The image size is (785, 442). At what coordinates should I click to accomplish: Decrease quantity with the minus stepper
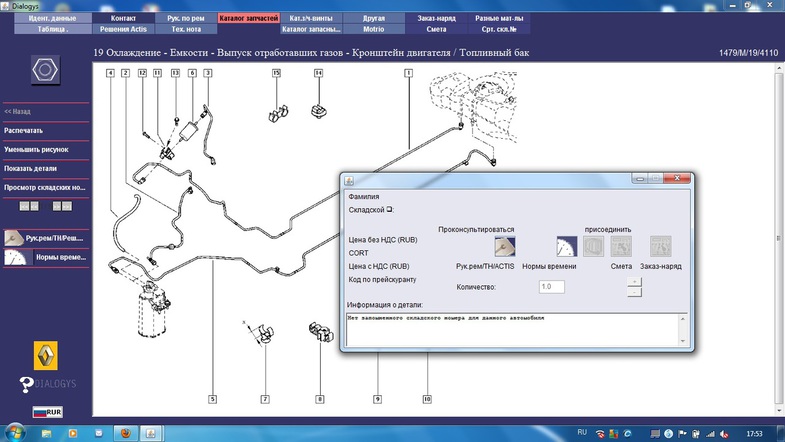pyautogui.click(x=634, y=292)
